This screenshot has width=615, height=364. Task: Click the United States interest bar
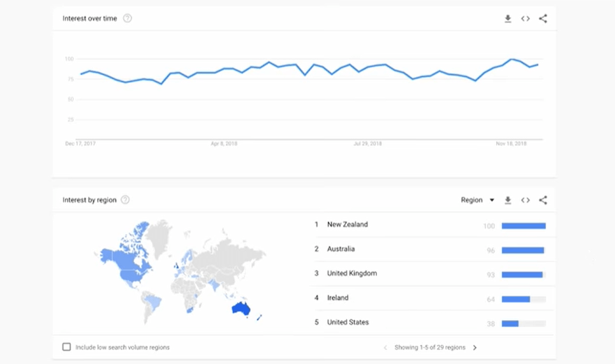coord(510,323)
